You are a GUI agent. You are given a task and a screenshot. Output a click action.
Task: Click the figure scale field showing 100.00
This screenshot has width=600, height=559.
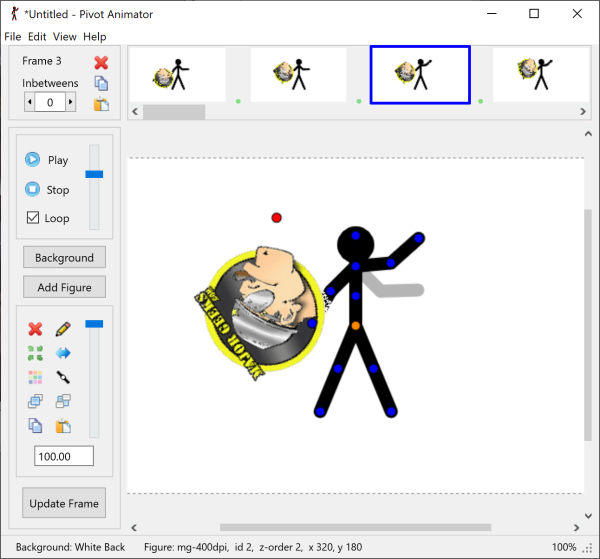(x=64, y=456)
